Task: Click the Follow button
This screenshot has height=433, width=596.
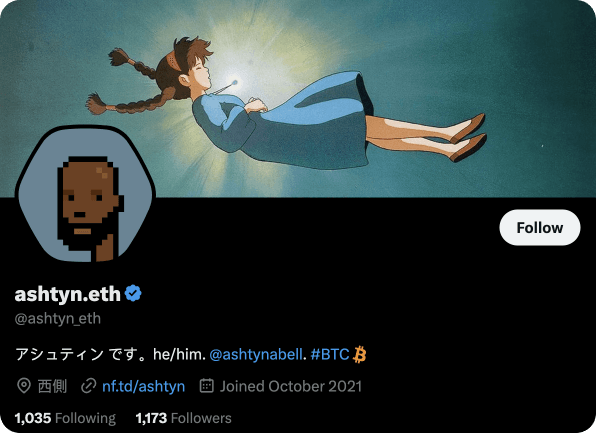Action: click(x=540, y=227)
